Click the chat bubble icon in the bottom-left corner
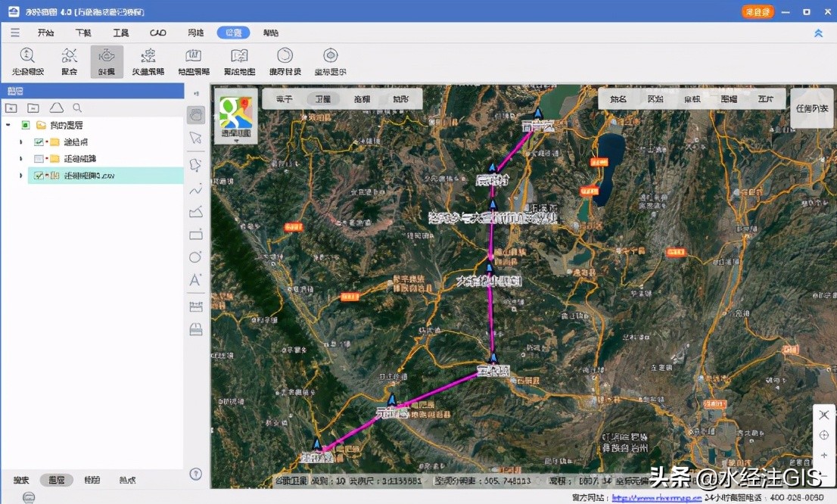This screenshot has height=504, width=837. [x=29, y=498]
